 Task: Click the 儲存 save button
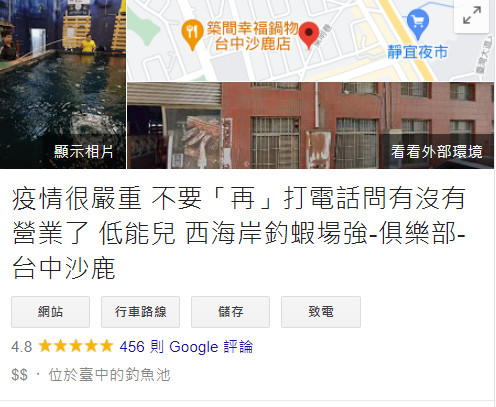[x=230, y=312]
